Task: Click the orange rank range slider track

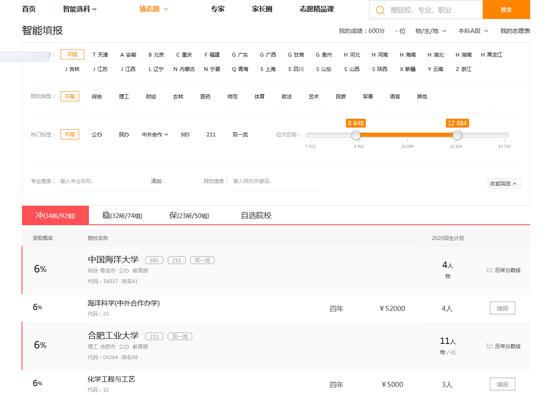Action: [x=406, y=135]
